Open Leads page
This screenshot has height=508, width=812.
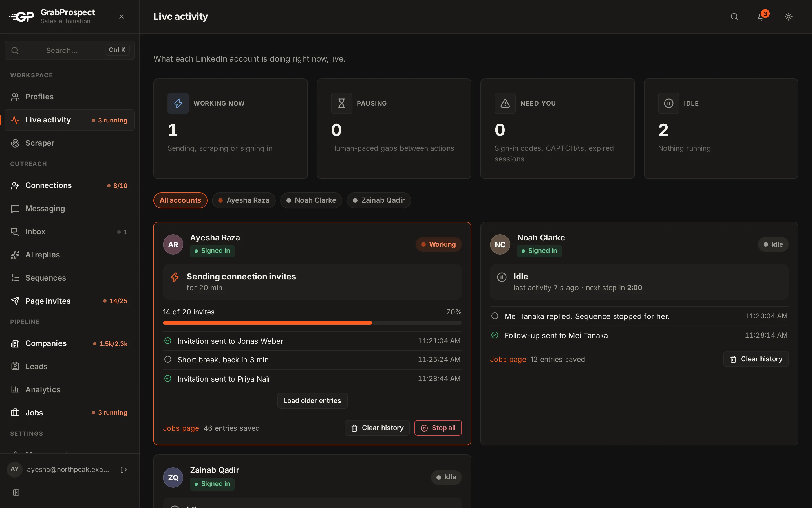click(x=69, y=367)
